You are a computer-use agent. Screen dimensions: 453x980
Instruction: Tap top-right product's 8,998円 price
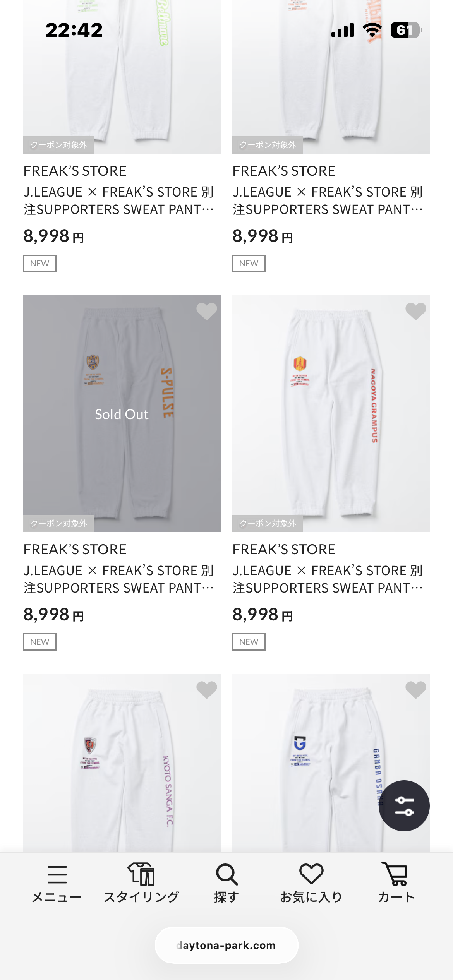pos(263,236)
